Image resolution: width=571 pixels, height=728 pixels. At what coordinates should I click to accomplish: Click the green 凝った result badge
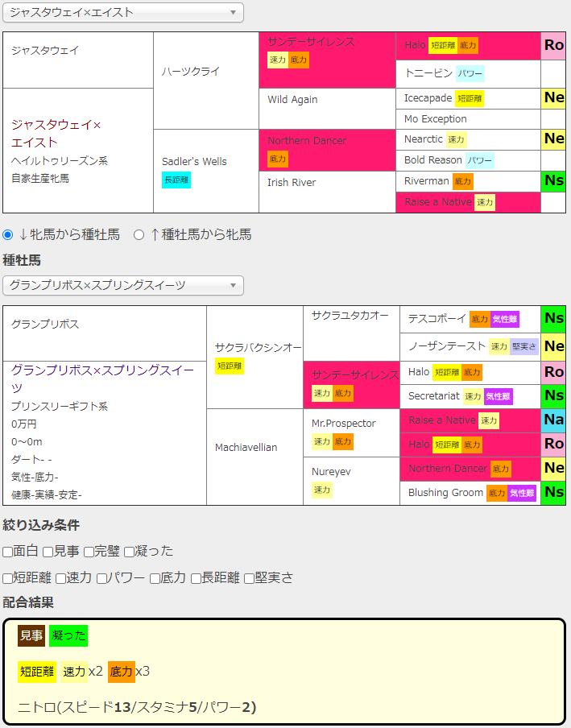coord(68,636)
